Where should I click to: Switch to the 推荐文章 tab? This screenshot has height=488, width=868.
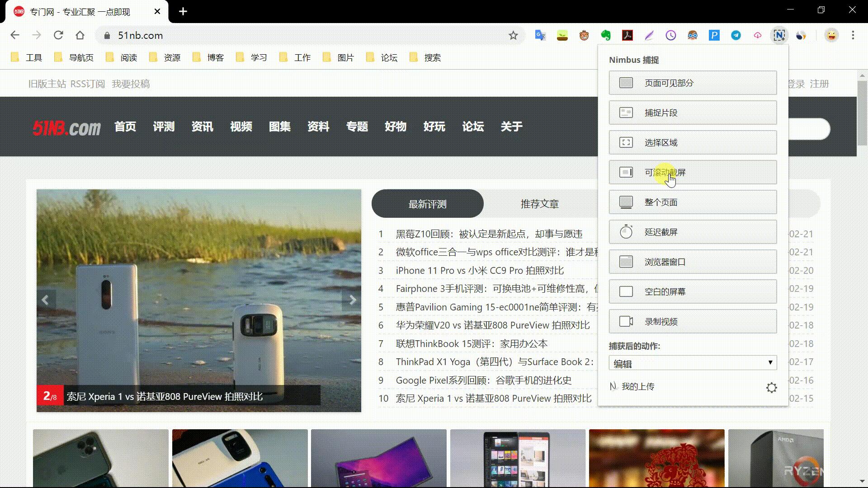[539, 203]
